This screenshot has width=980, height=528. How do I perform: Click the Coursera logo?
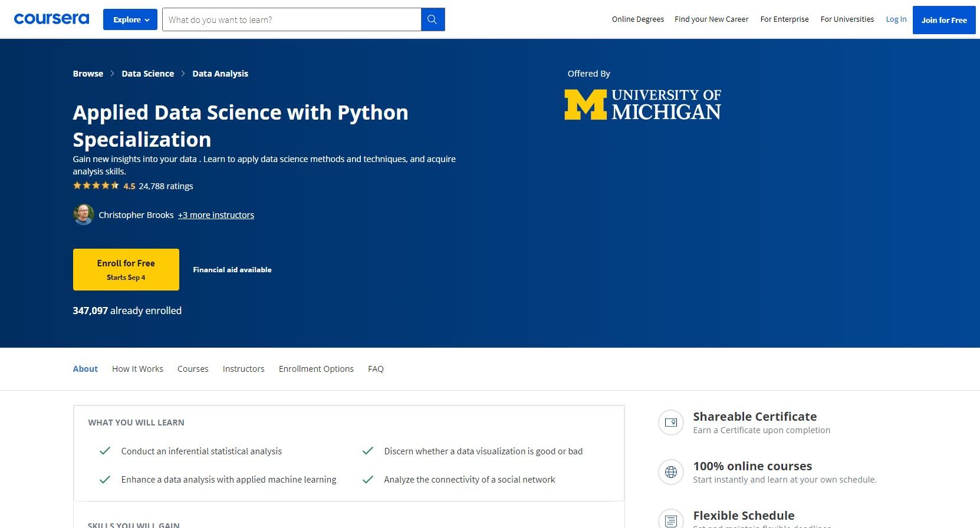pyautogui.click(x=51, y=19)
